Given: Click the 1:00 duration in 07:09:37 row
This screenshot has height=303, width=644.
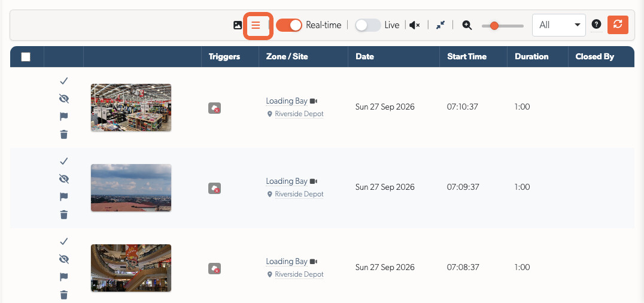Looking at the screenshot, I should pyautogui.click(x=522, y=187).
